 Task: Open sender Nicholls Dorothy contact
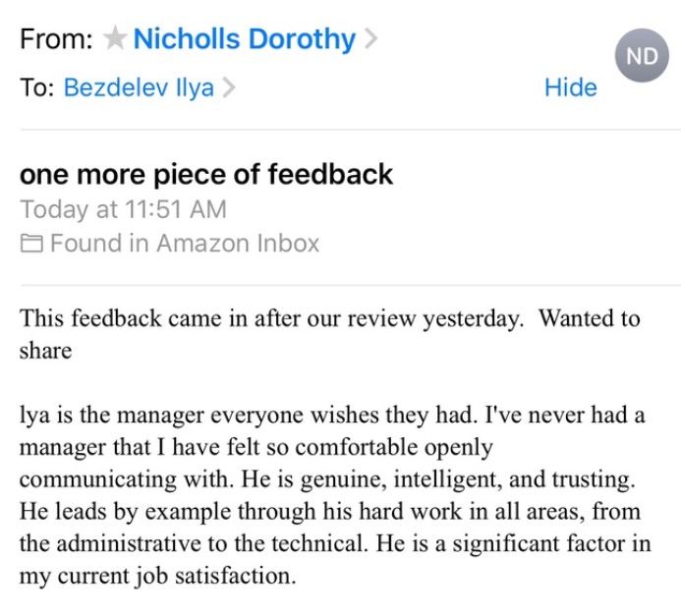coord(244,39)
